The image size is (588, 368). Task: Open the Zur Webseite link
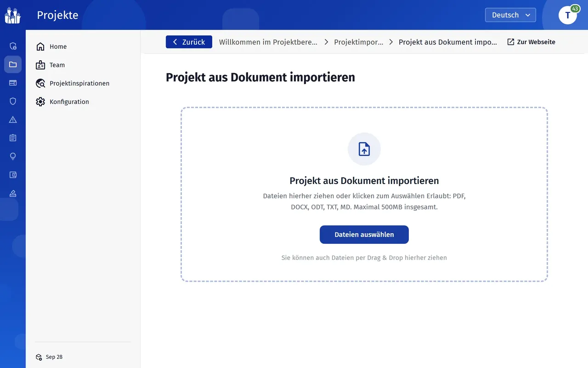tap(531, 42)
